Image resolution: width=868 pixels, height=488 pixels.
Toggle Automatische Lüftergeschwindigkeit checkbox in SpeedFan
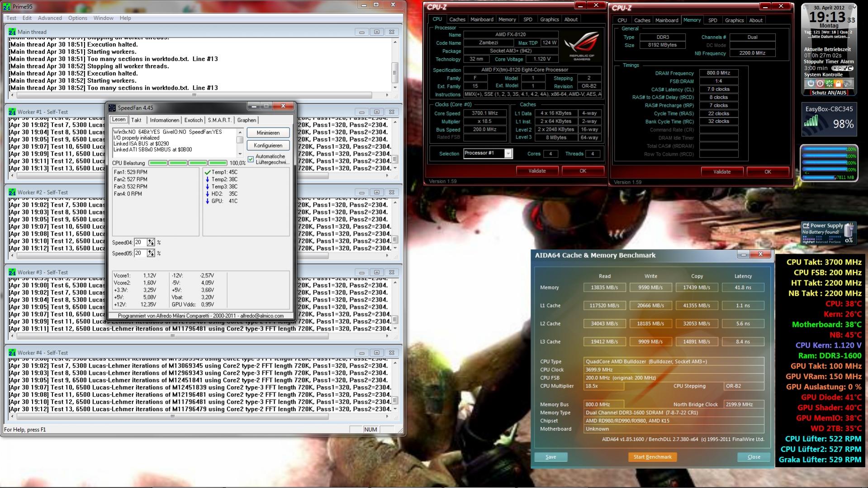[x=251, y=159]
